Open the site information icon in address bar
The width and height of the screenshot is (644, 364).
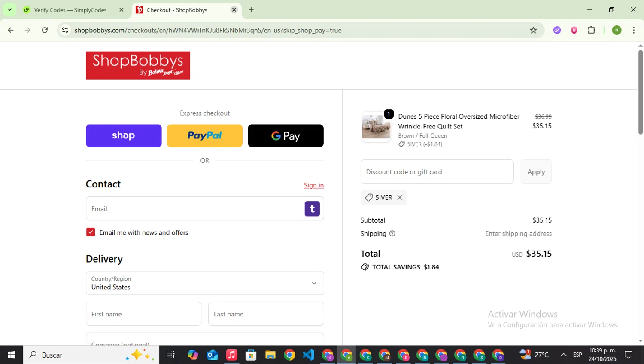(x=65, y=30)
